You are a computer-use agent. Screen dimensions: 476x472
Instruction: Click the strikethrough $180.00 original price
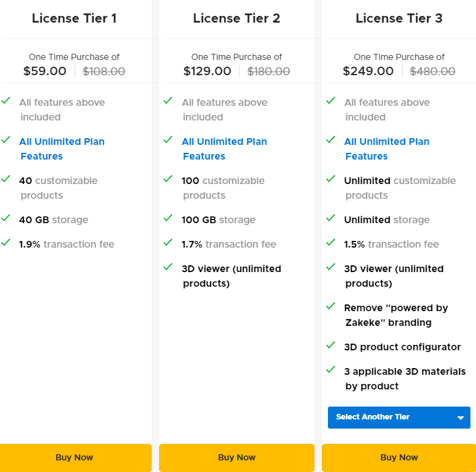(x=269, y=71)
